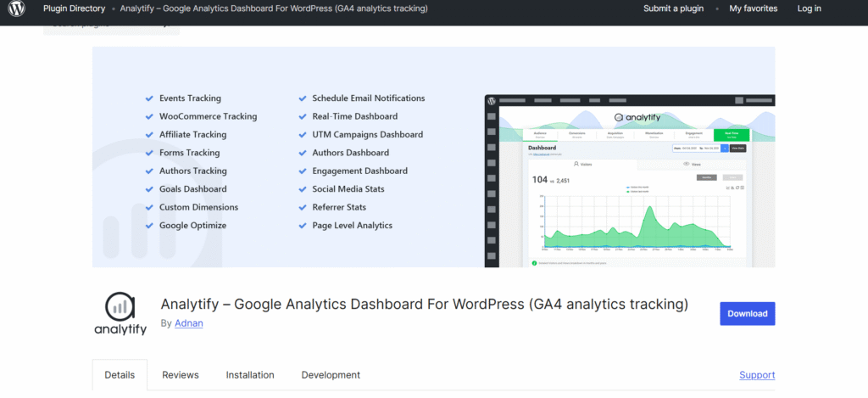Click the 'Engagement Dashboard' feature text

[x=359, y=171]
